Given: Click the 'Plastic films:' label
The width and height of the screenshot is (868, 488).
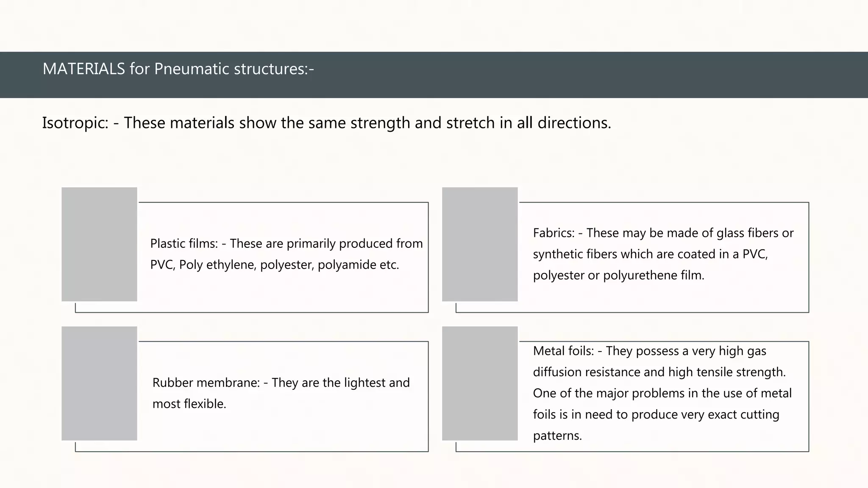Looking at the screenshot, I should [184, 244].
